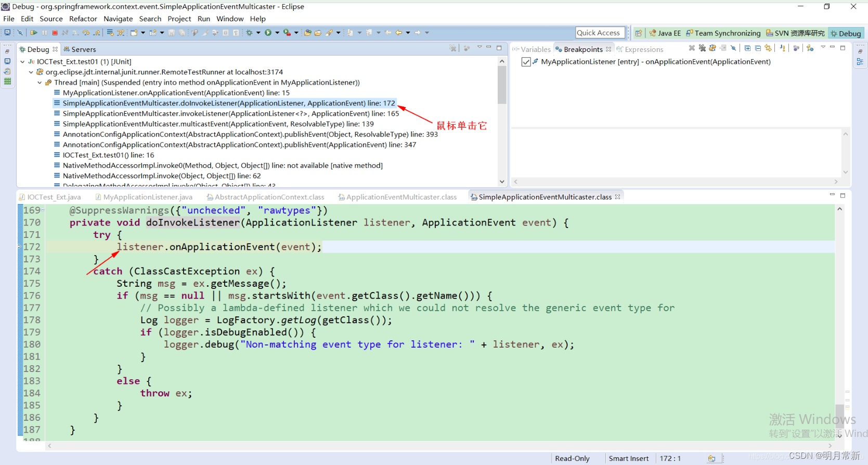Viewport: 868px width, 465px height.
Task: Click the Debug view vertical scrollbar thumb
Action: [x=502, y=85]
